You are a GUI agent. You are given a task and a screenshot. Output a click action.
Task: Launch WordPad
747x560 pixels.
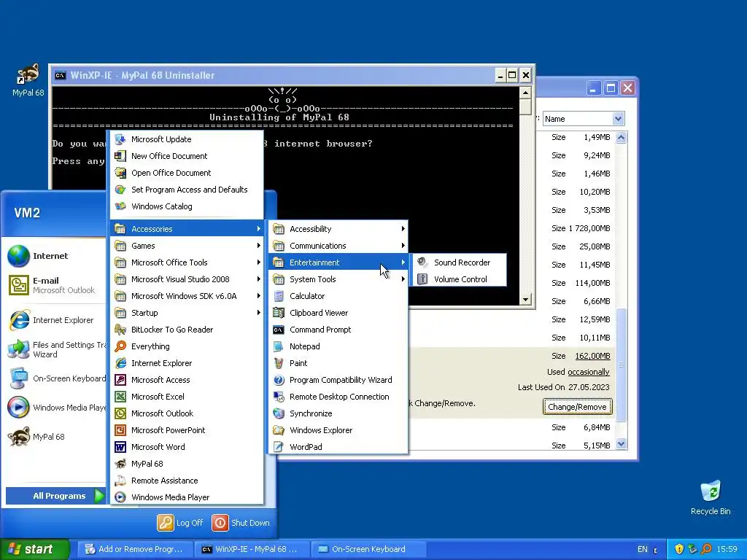click(338, 447)
